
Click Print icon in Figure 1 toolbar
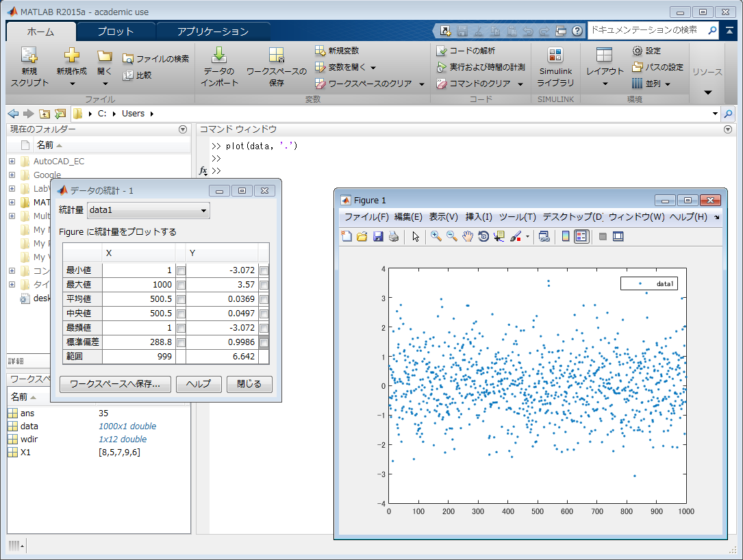[x=393, y=236]
